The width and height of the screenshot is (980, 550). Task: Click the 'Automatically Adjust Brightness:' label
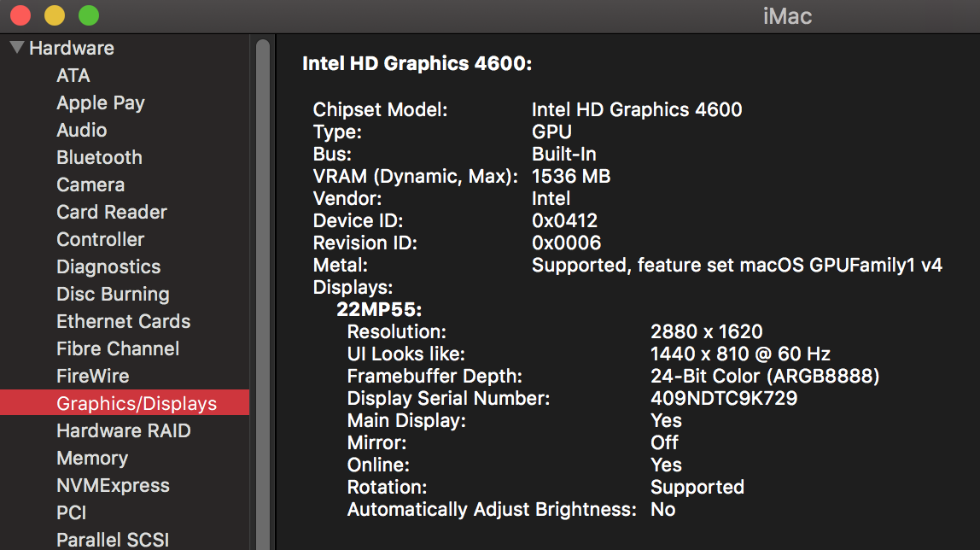coord(492,509)
